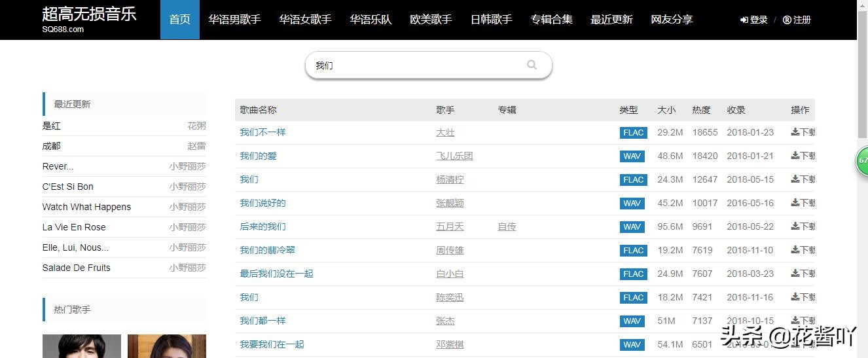Open recent update Watch What Happens
Image resolution: width=868 pixels, height=358 pixels.
coord(86,207)
